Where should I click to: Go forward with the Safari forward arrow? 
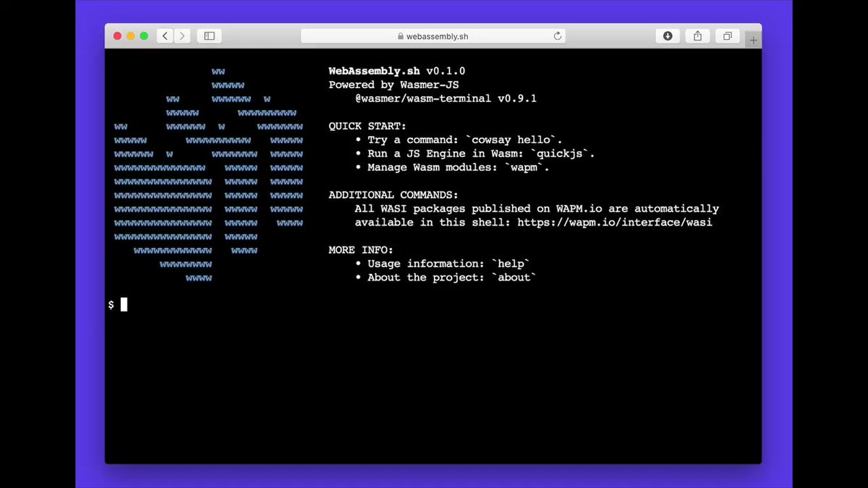[x=182, y=35]
